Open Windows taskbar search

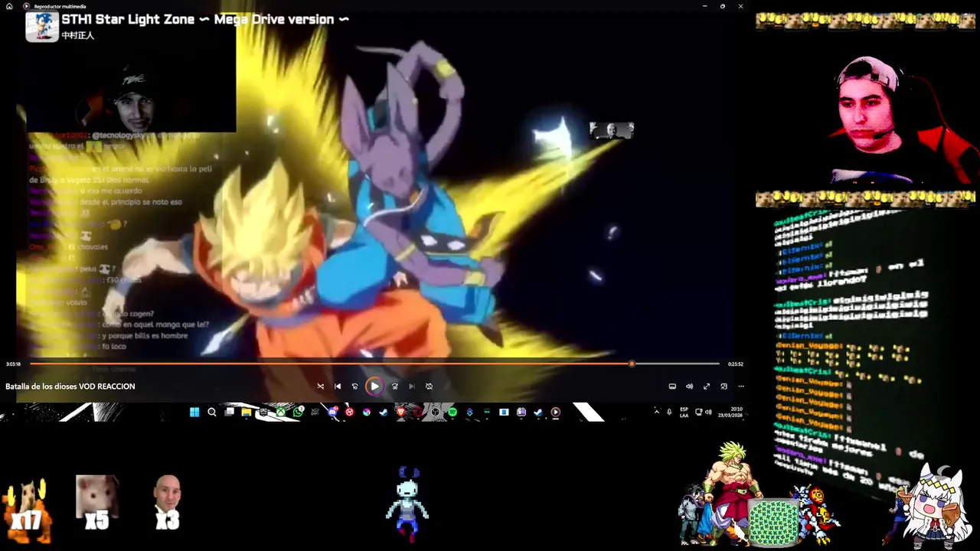[211, 412]
